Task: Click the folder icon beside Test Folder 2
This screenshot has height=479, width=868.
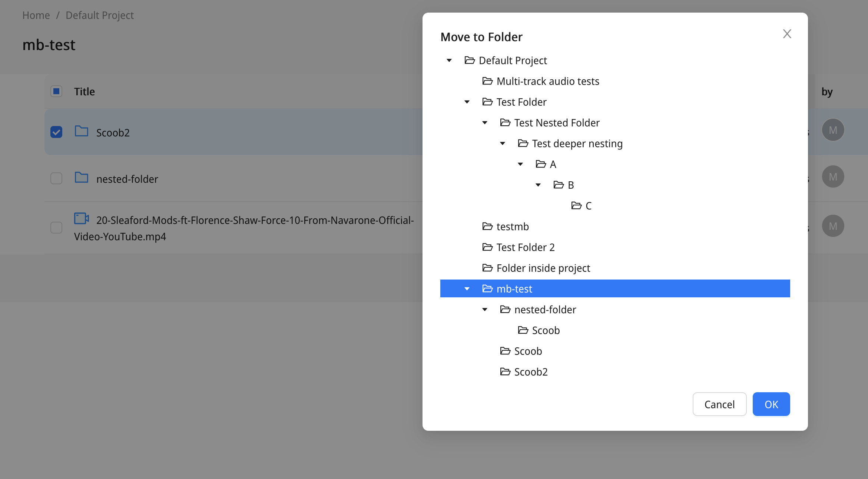Action: tap(487, 247)
